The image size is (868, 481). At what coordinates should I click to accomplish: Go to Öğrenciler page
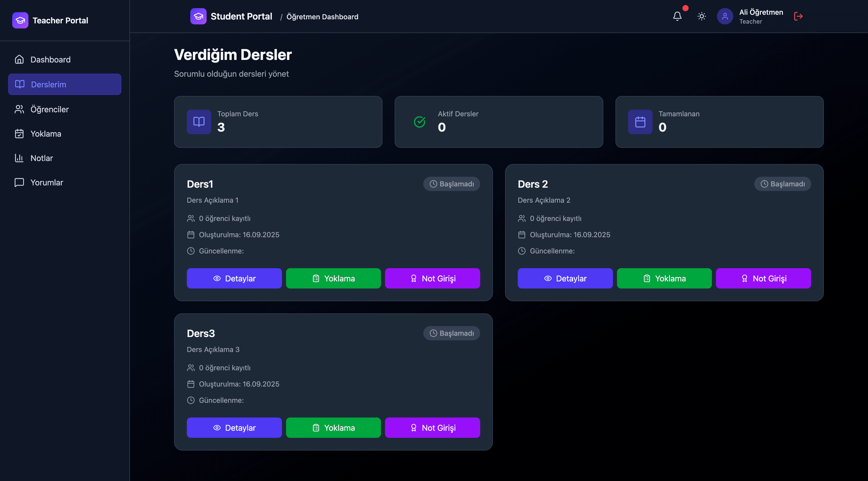(49, 109)
